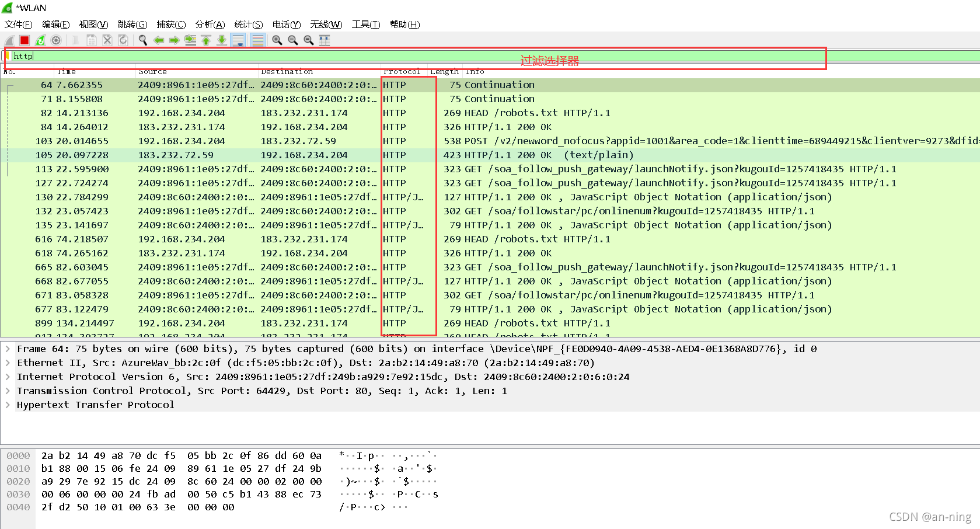Click hex offset 0010 in bytes pane
980x529 pixels.
click(x=18, y=468)
